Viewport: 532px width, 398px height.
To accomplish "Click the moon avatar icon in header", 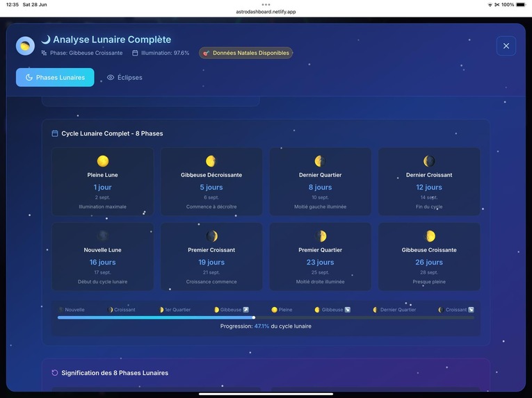I will (x=25, y=46).
